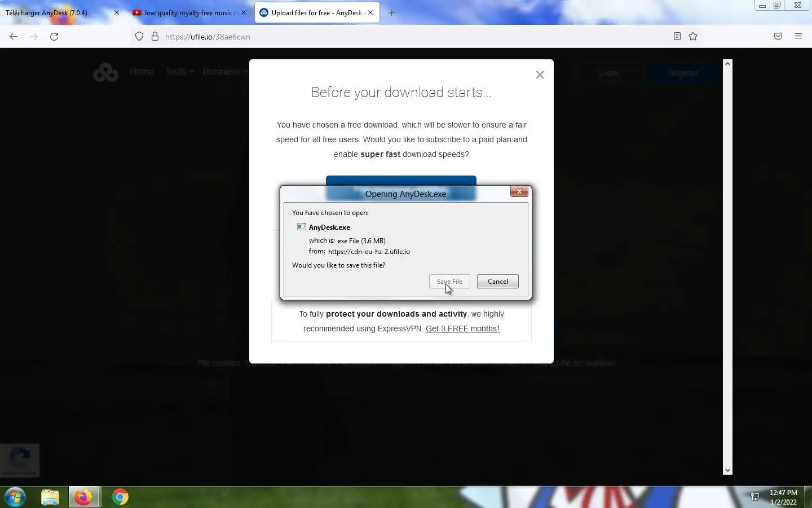Image resolution: width=812 pixels, height=508 pixels.
Task: Bookmark this page with the star
Action: tap(693, 36)
